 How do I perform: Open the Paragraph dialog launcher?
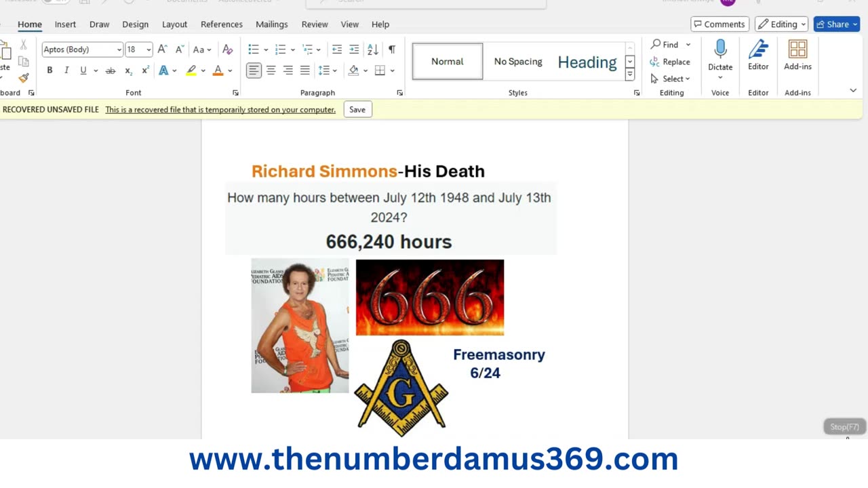[399, 93]
